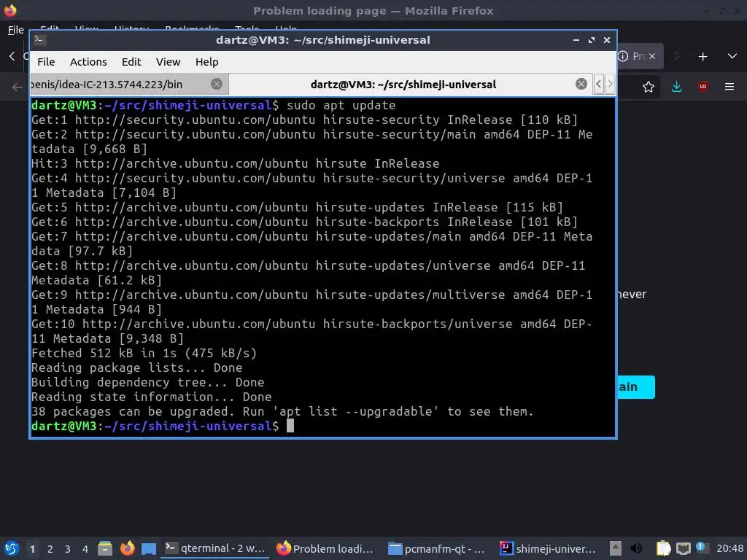
Task: Launch Firefox from panel quicklaunch
Action: point(127,548)
